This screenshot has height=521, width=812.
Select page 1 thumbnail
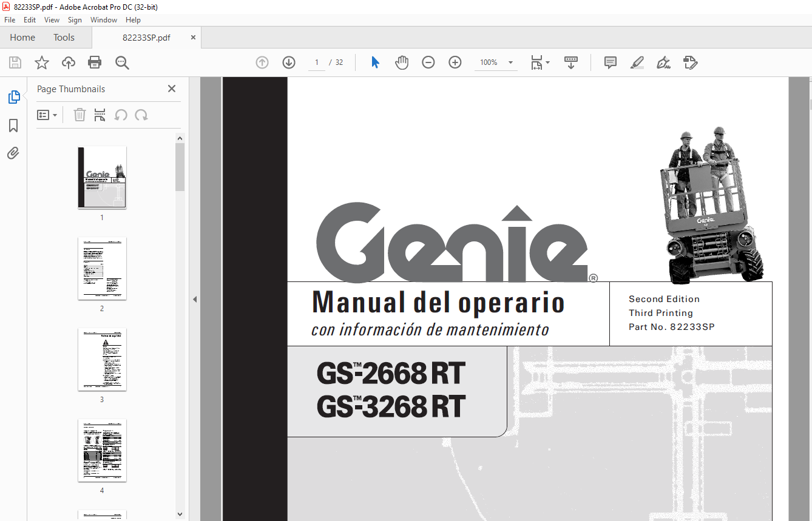(102, 177)
